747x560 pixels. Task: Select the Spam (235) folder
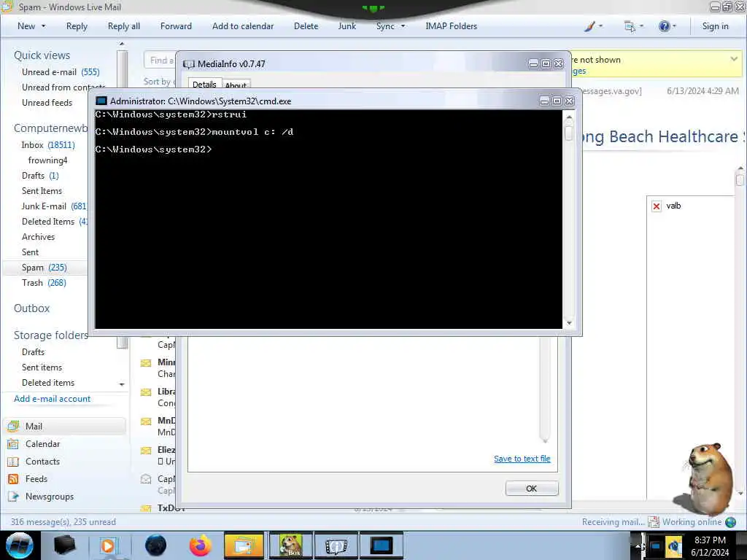44,267
